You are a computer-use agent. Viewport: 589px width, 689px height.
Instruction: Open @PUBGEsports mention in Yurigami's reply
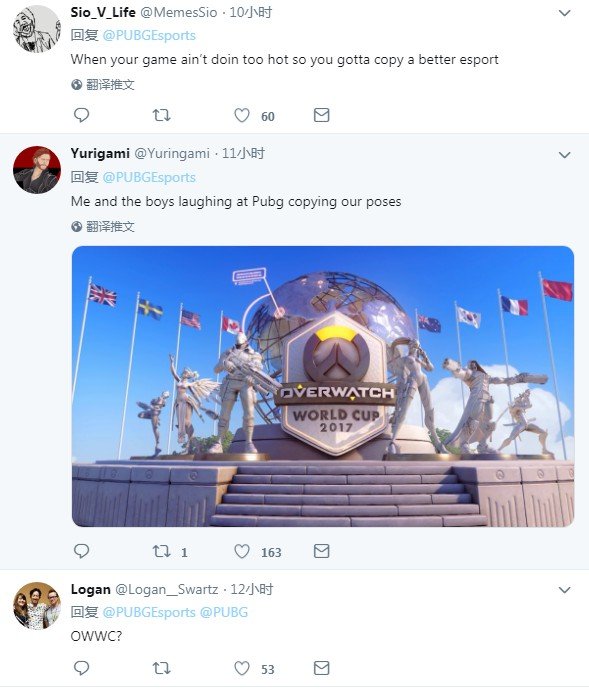click(x=149, y=177)
